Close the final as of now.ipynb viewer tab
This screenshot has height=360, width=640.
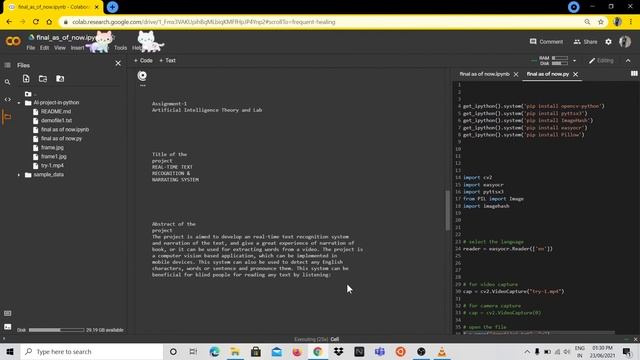[x=516, y=74]
